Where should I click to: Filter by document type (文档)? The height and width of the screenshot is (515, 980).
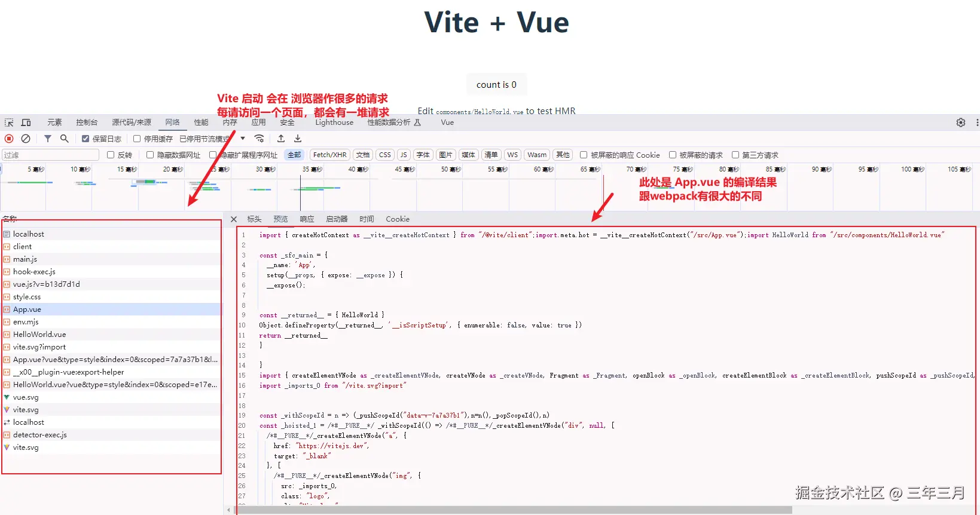coord(363,155)
